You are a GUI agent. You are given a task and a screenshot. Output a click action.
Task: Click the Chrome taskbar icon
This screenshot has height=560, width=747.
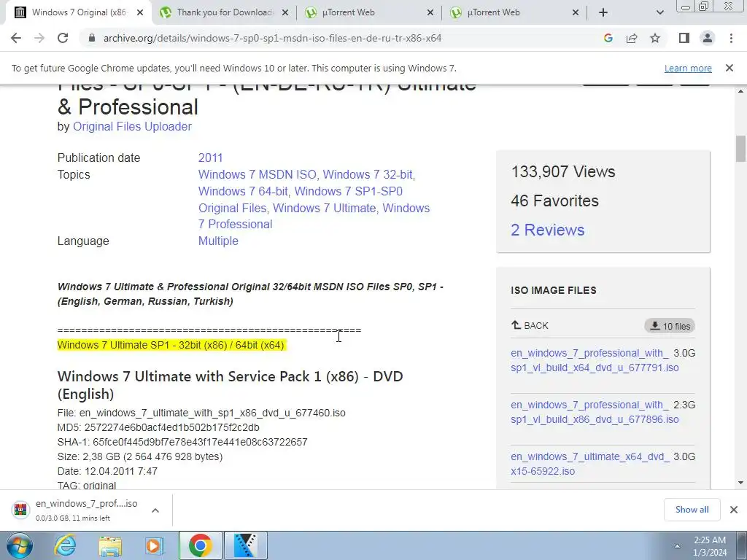pyautogui.click(x=200, y=545)
